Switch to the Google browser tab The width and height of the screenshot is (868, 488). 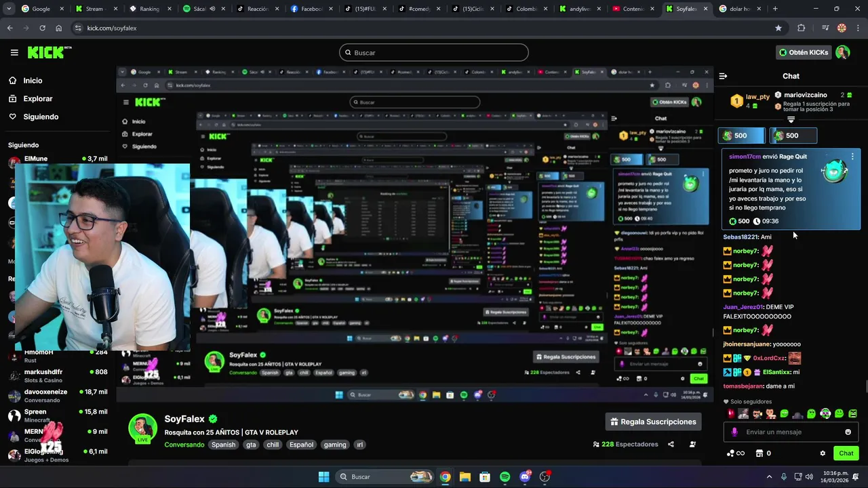[x=41, y=9]
